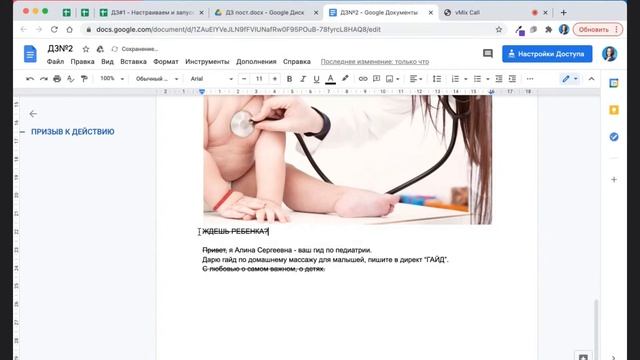Increase indent of the paragraph
Viewport: 640px width, 360px height.
[512, 79]
